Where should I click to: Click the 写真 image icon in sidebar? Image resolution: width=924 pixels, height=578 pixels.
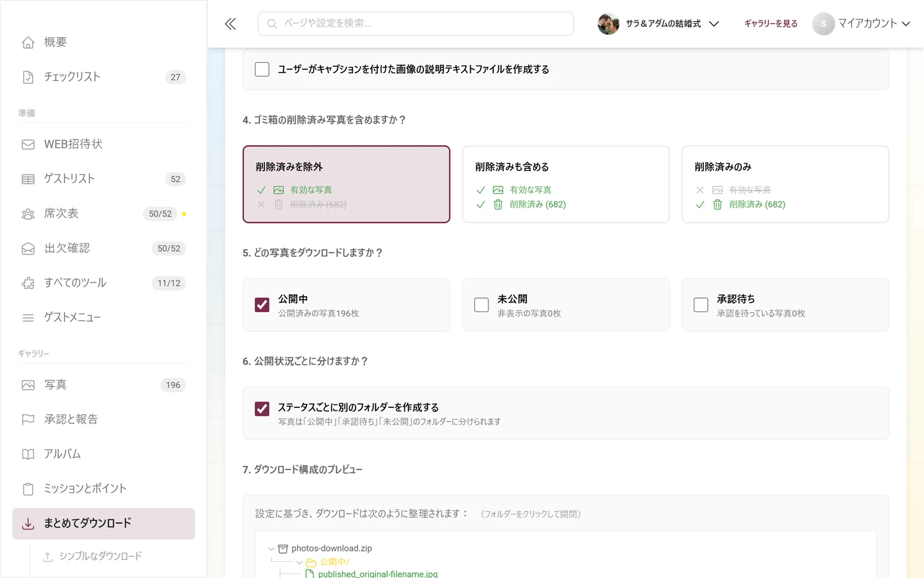point(28,385)
